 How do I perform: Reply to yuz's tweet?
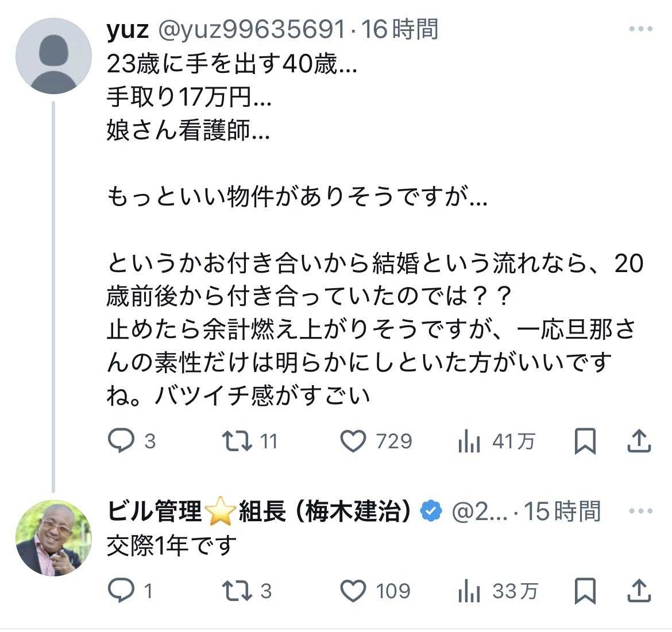pyautogui.click(x=121, y=441)
